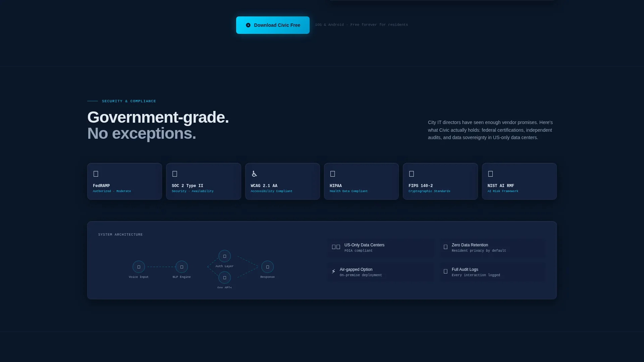Click the 'Government-grade.' headline

coord(158,117)
